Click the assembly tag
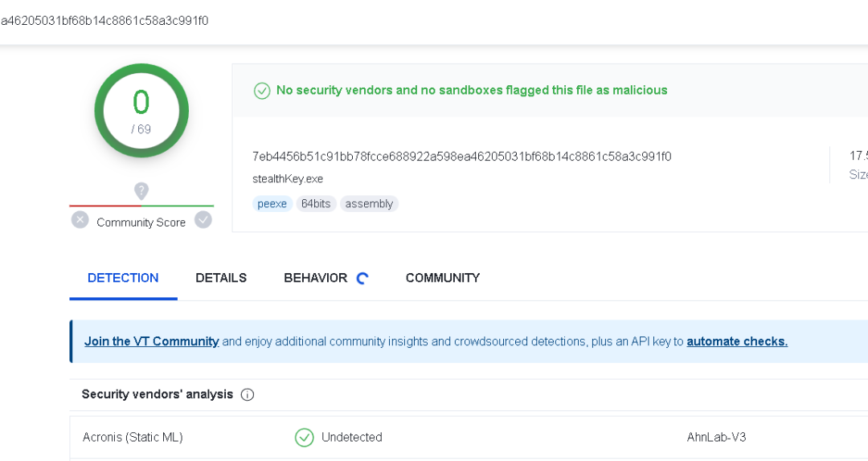The image size is (868, 461). [369, 204]
